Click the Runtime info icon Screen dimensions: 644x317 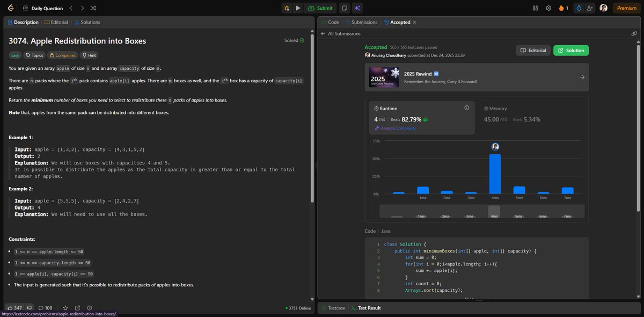point(466,108)
